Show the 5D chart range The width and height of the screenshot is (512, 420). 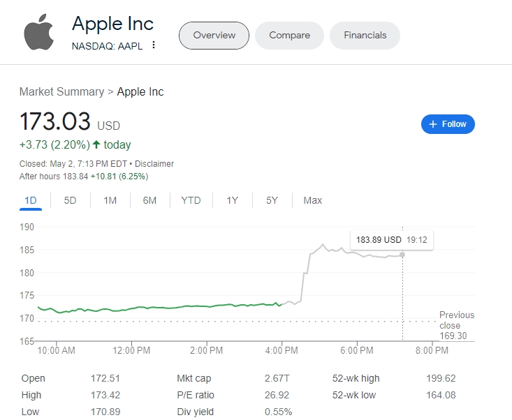pyautogui.click(x=70, y=201)
